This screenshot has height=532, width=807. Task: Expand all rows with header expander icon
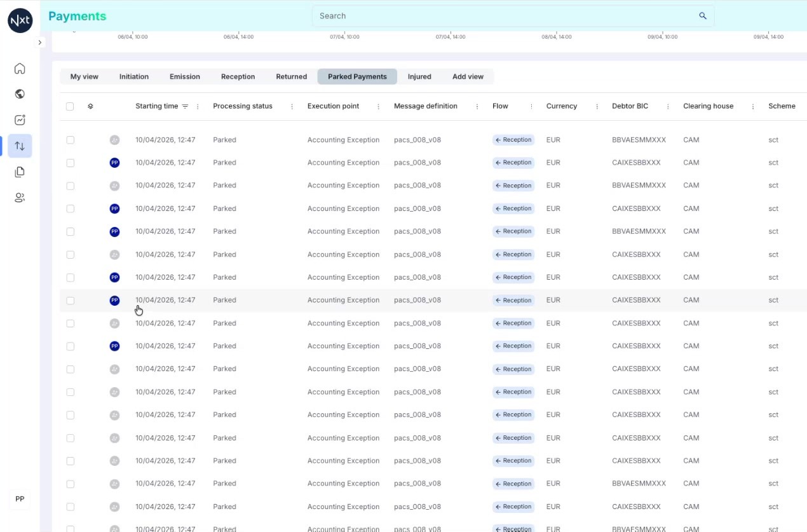tap(90, 106)
